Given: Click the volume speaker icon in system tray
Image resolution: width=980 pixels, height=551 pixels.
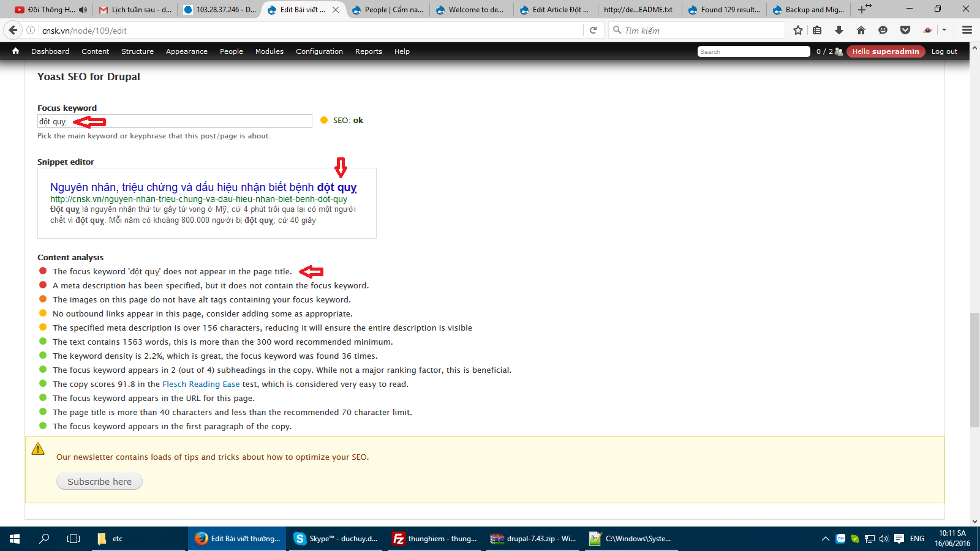Looking at the screenshot, I should point(882,539).
